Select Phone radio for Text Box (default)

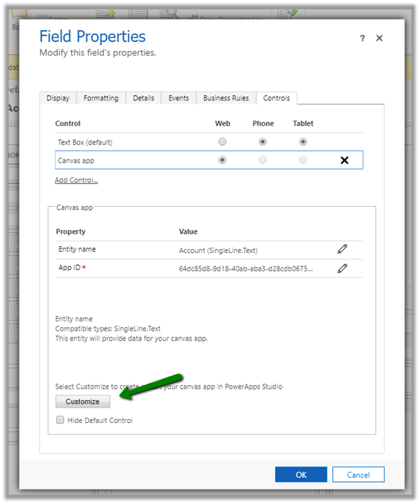point(263,142)
